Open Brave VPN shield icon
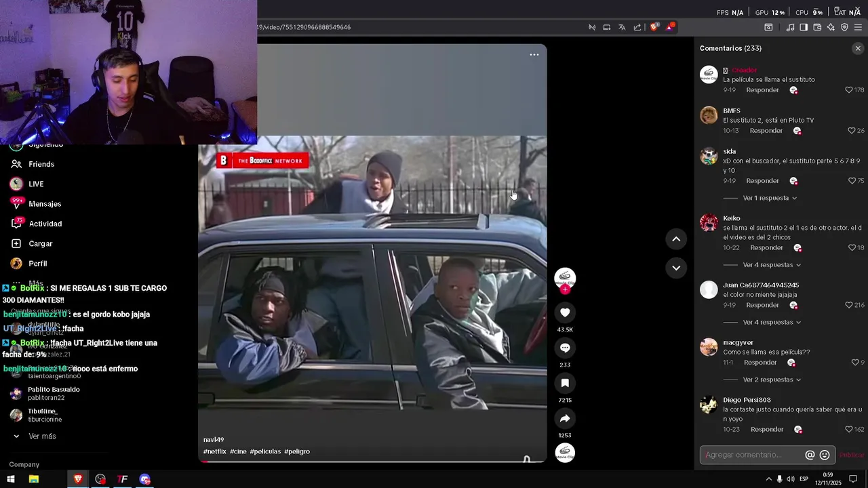The height and width of the screenshot is (488, 868). (844, 27)
